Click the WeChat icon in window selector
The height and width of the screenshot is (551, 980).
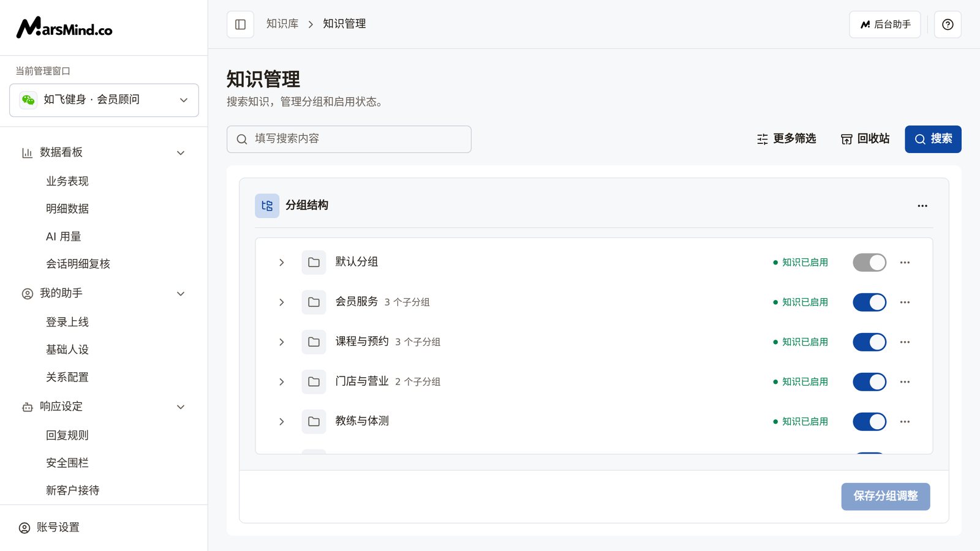click(x=28, y=100)
